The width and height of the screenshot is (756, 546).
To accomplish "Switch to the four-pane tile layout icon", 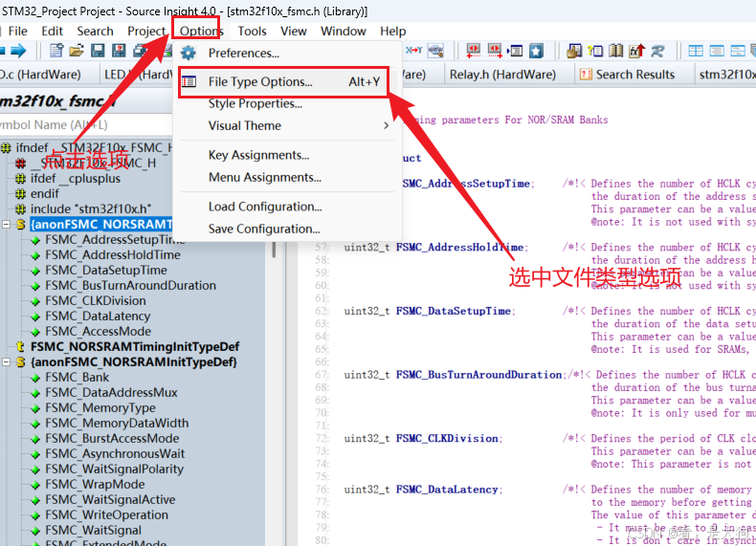I will click(x=696, y=51).
